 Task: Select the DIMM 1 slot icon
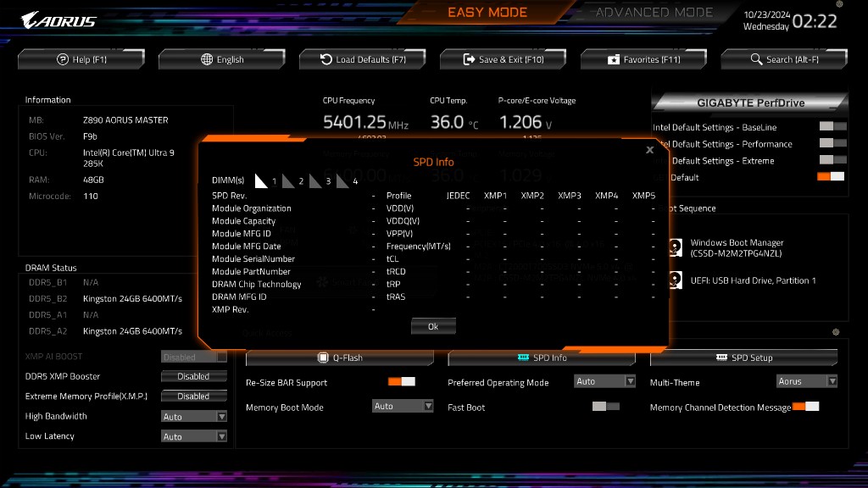pos(262,180)
